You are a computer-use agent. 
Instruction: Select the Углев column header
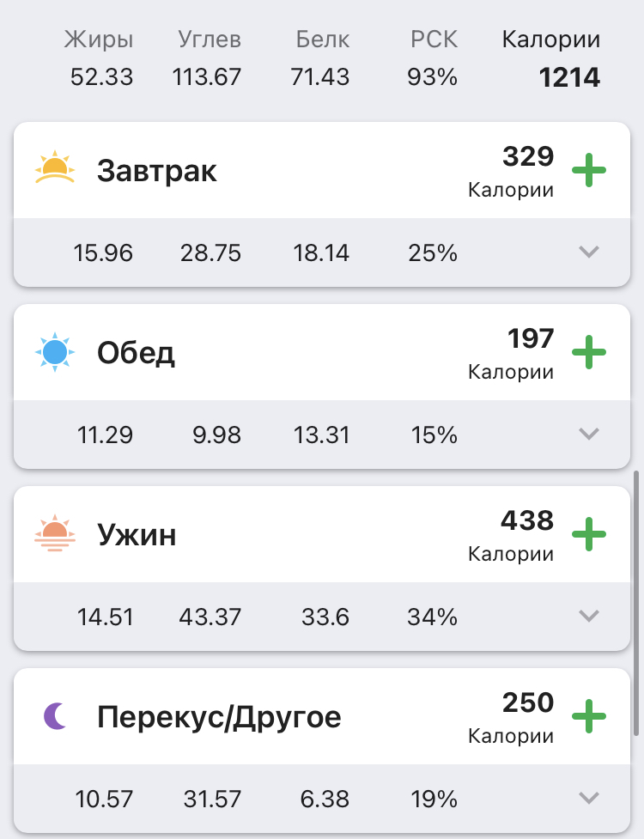pos(209,40)
